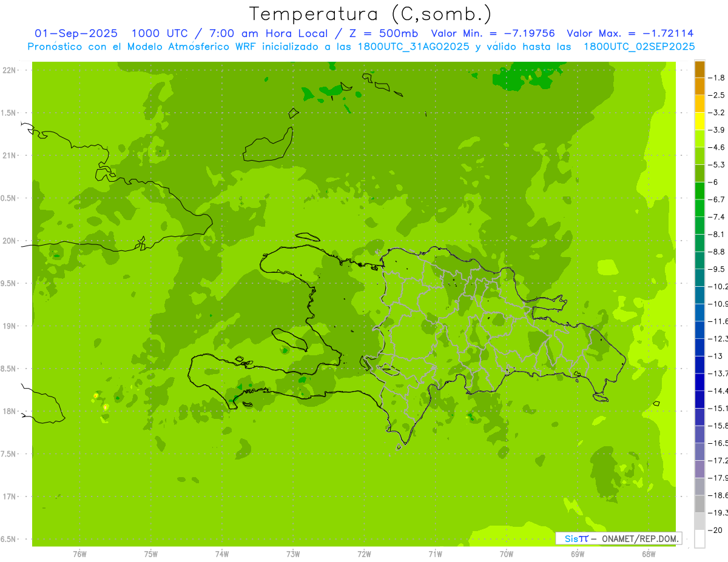The width and height of the screenshot is (728, 562).
Task: Click the lime swatch between -3.9 and -4.6
Action: click(699, 139)
